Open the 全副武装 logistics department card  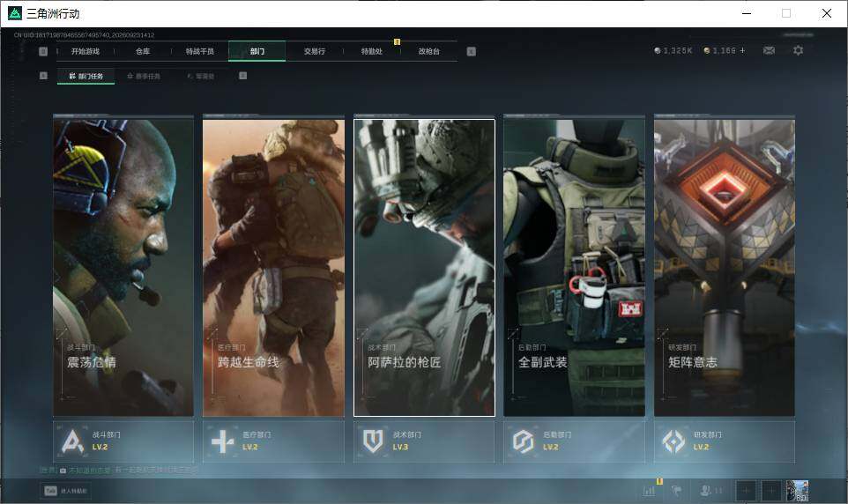pyautogui.click(x=575, y=268)
